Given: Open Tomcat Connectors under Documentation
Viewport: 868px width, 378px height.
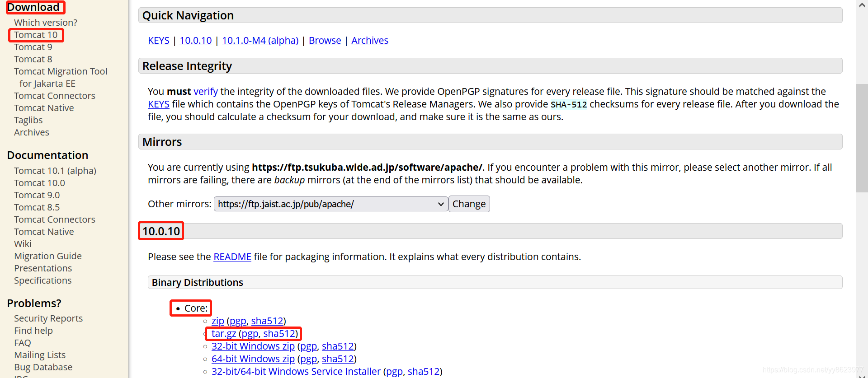Looking at the screenshot, I should coord(55,219).
